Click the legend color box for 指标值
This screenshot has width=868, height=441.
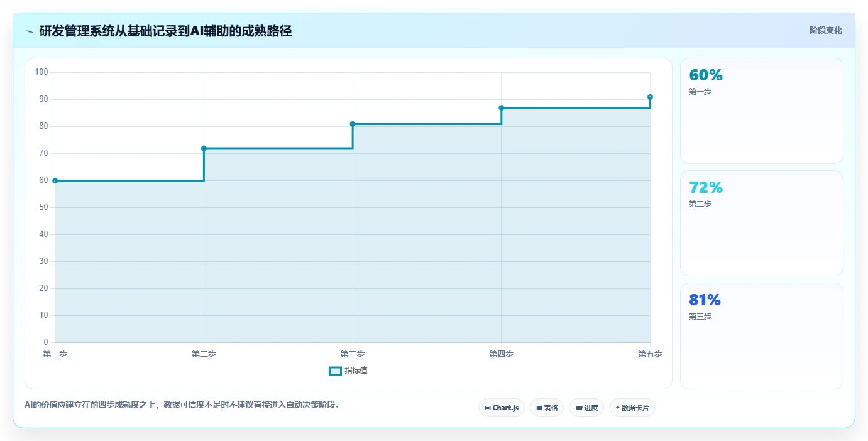pos(335,371)
